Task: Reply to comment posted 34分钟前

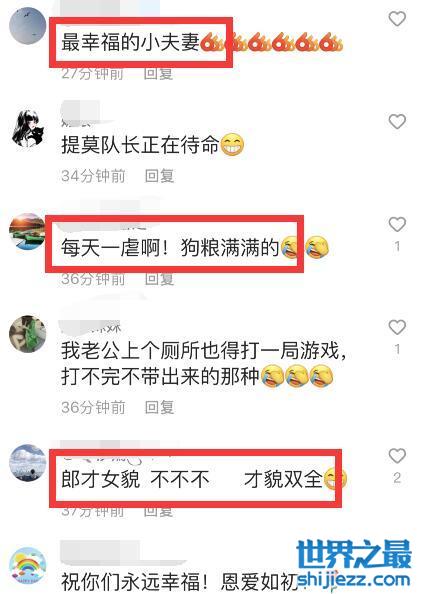Action: [160, 176]
